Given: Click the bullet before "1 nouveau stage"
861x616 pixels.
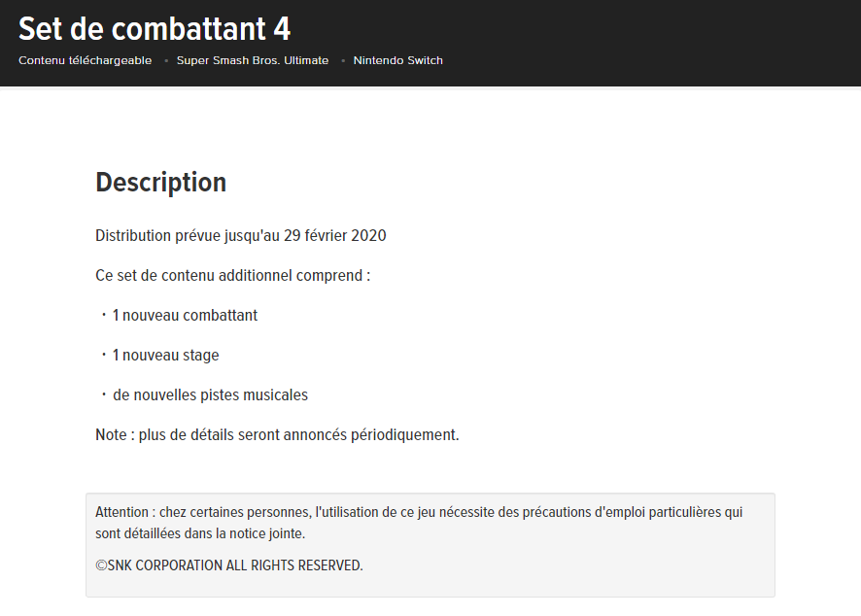Looking at the screenshot, I should (x=103, y=355).
